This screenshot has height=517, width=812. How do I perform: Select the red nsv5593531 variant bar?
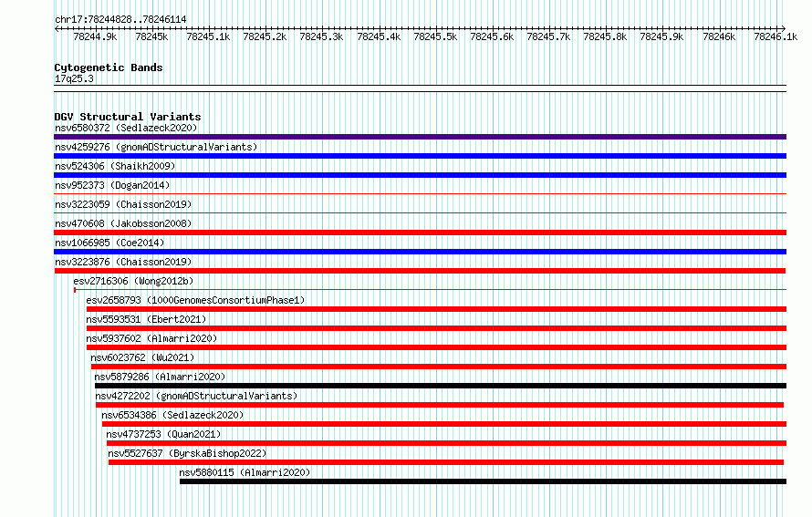pos(436,328)
